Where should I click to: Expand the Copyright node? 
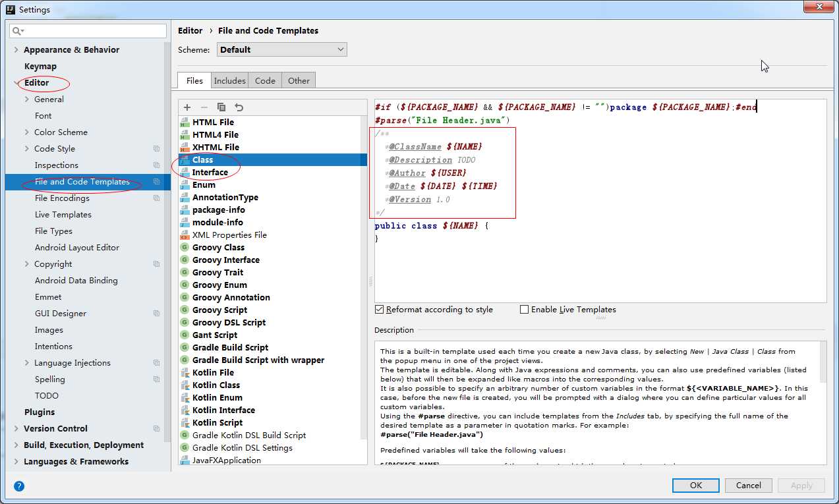pyautogui.click(x=27, y=264)
